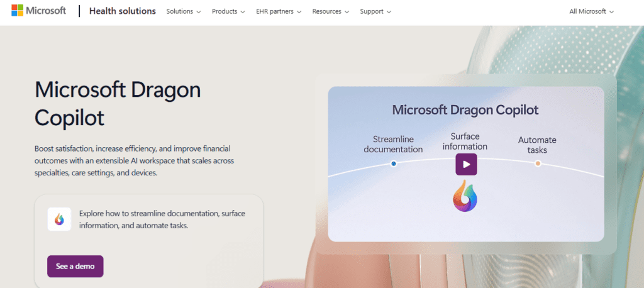Screen dimensions: 644x288
Task: Select the orange Automate tasks marker
Action: click(x=538, y=163)
